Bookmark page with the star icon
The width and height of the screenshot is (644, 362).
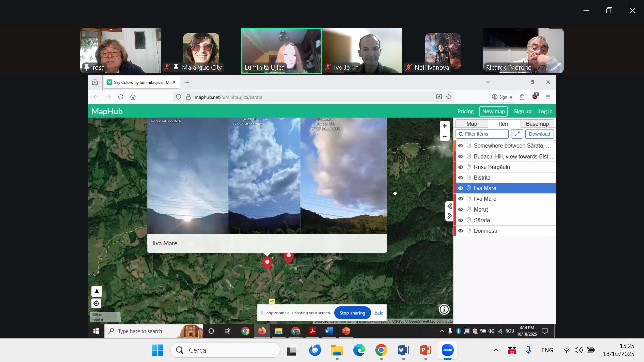(x=449, y=97)
